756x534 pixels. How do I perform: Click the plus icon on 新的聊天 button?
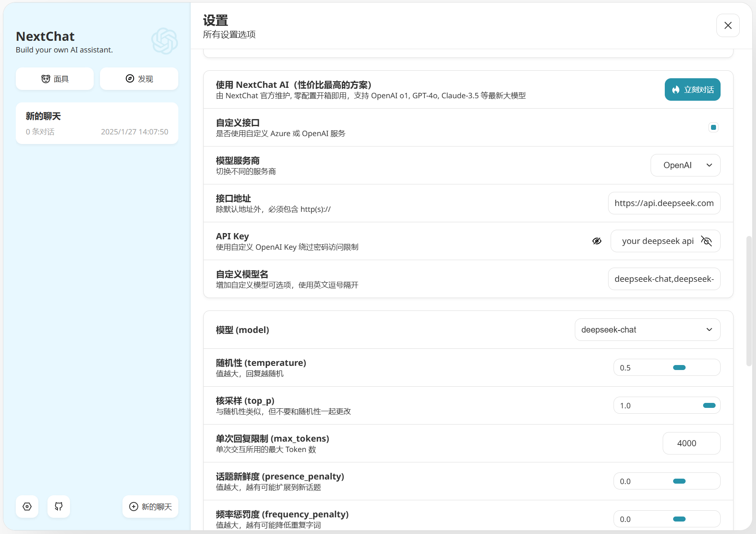[133, 507]
